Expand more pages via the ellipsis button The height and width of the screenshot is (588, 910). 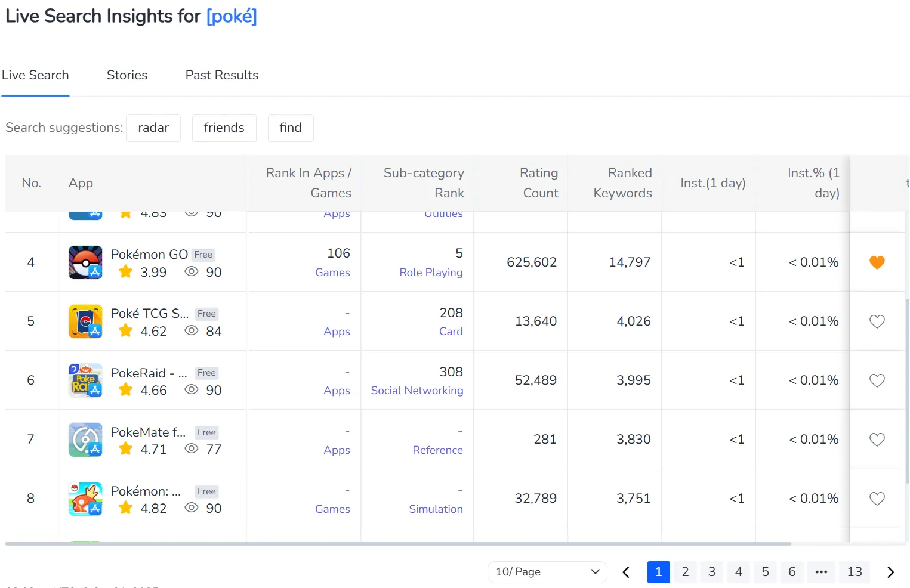[x=821, y=572]
